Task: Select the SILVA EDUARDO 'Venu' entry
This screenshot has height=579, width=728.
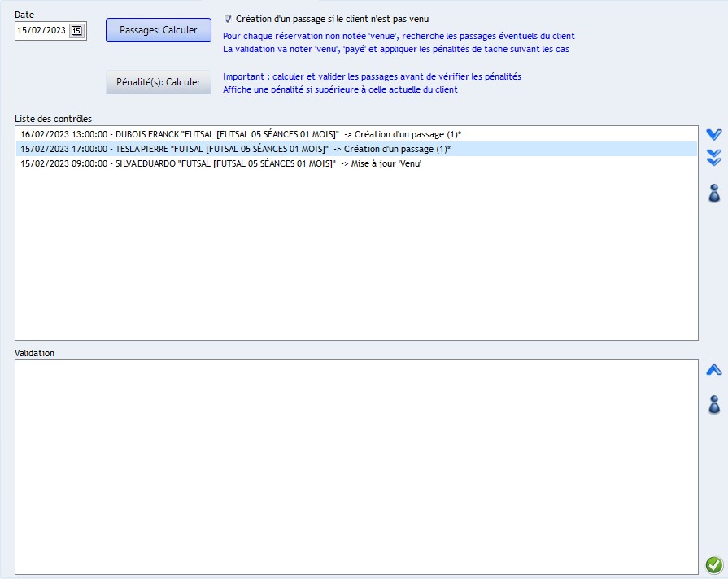Action: pos(220,163)
